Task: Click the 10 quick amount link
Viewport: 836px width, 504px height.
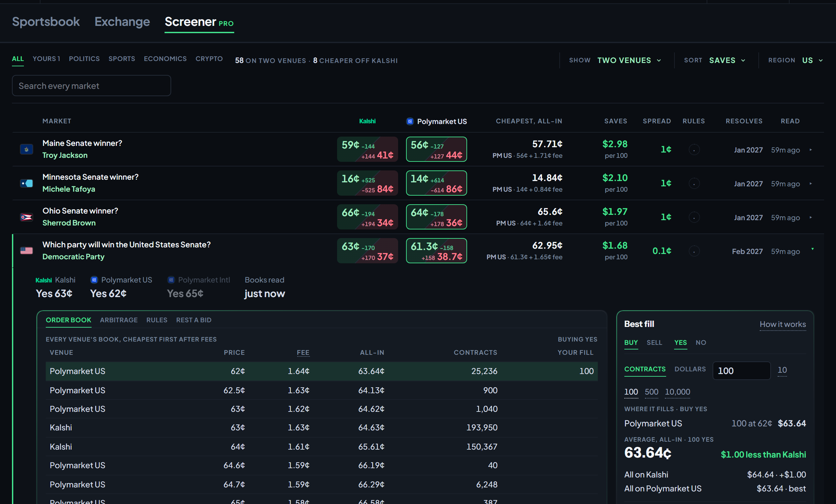Action: point(782,370)
